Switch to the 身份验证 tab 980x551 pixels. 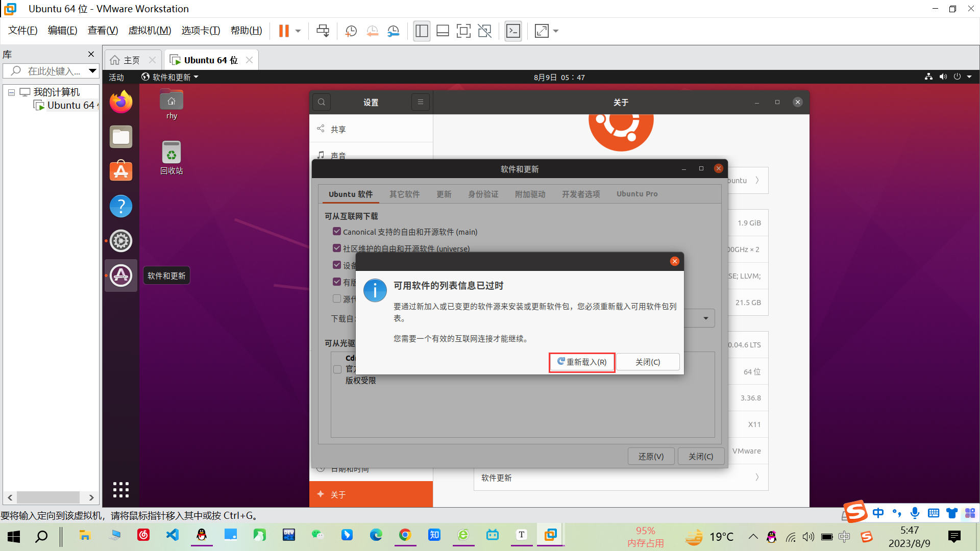[483, 194]
